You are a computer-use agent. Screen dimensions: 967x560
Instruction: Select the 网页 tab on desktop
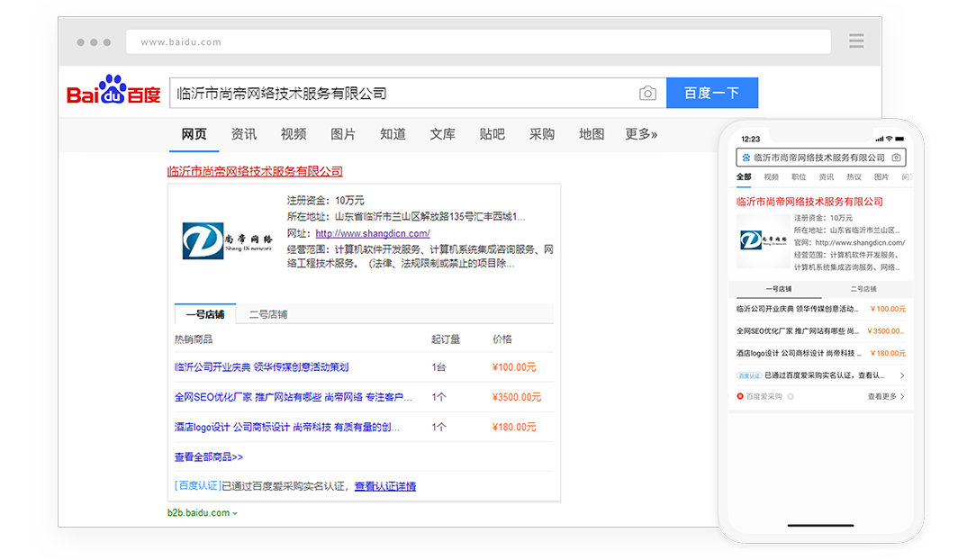(194, 134)
